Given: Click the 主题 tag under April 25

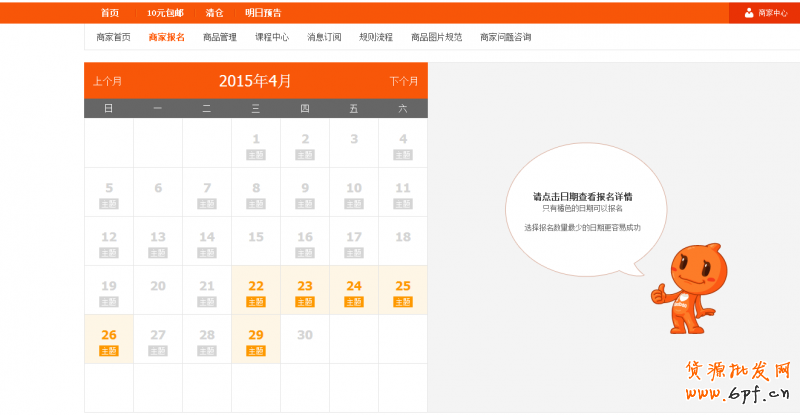Looking at the screenshot, I should pyautogui.click(x=403, y=301).
